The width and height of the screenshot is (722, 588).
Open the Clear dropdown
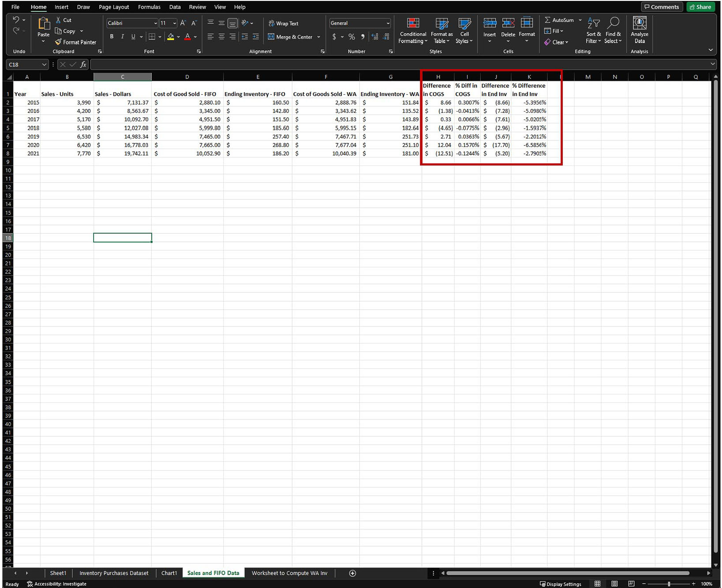(556, 42)
